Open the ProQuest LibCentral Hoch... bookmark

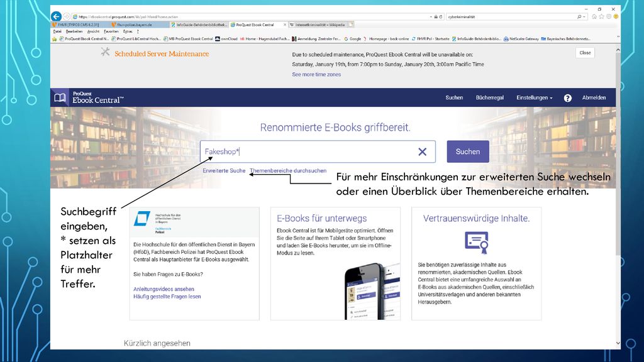[136, 39]
